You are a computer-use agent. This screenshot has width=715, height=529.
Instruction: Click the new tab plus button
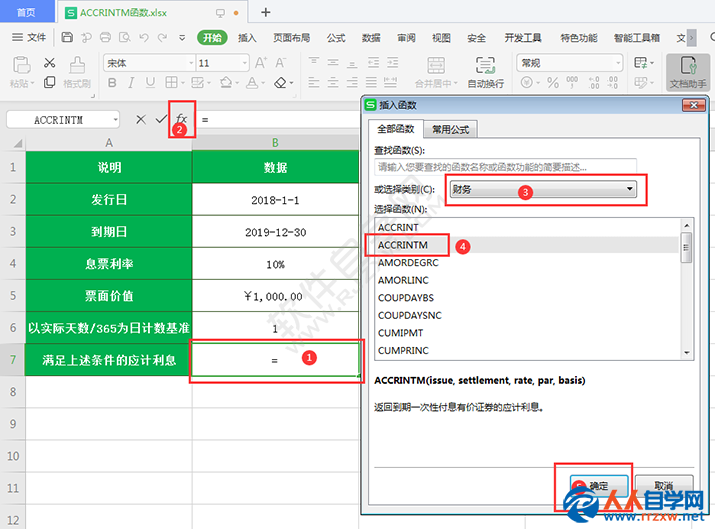click(x=266, y=12)
